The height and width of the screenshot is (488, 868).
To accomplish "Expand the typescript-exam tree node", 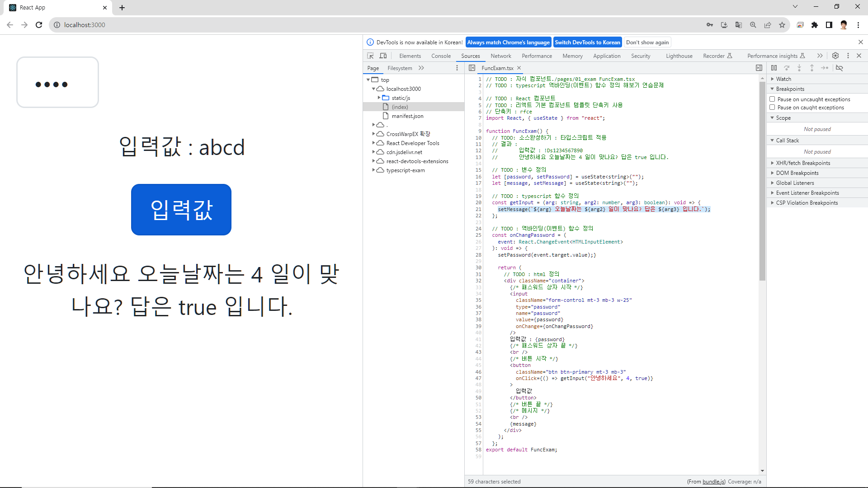I will click(373, 170).
